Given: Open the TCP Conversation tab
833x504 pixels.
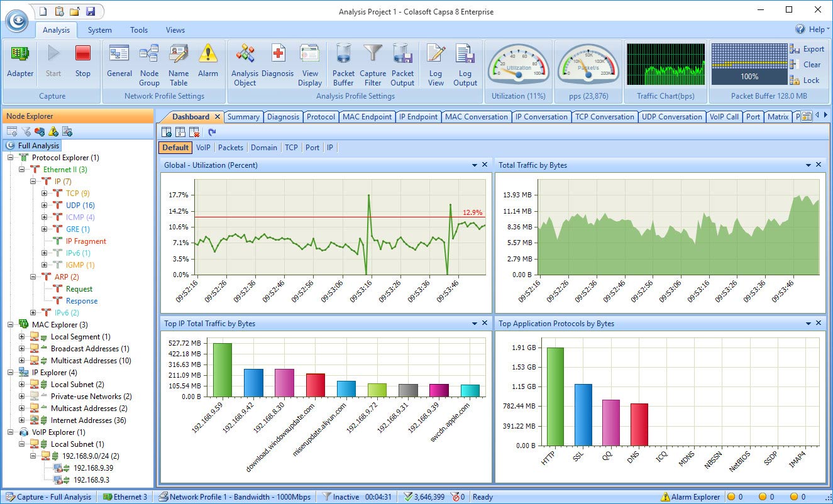Looking at the screenshot, I should point(604,117).
